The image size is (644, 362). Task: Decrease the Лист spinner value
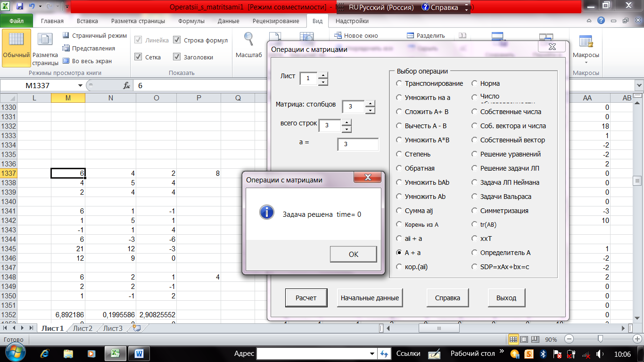pyautogui.click(x=323, y=82)
